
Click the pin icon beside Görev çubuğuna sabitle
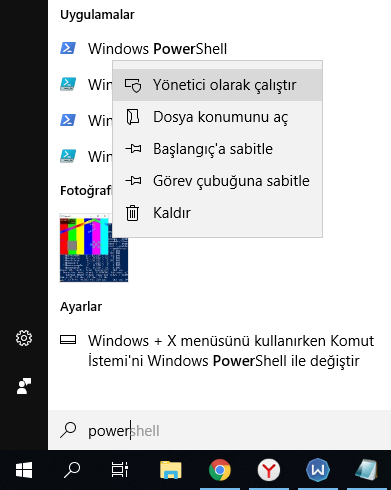click(133, 181)
